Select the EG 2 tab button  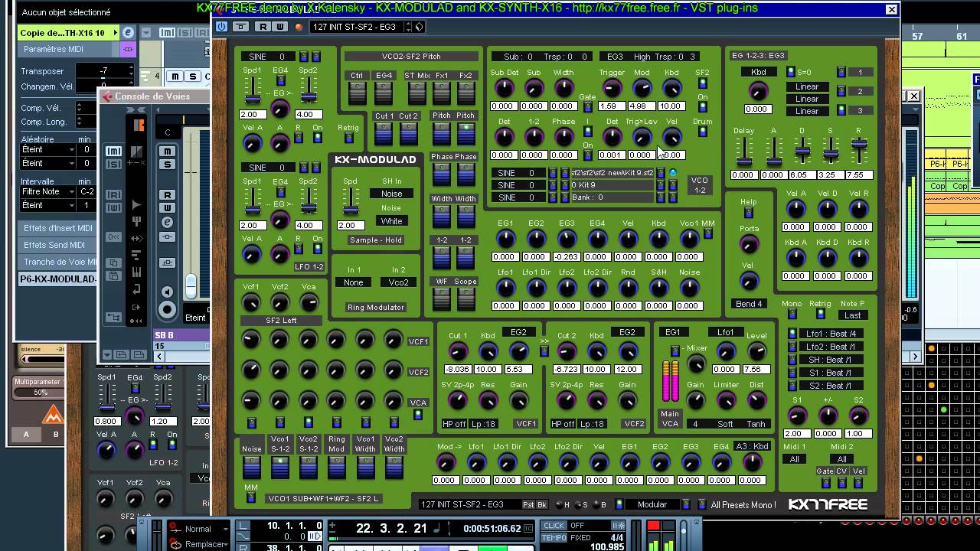click(860, 92)
